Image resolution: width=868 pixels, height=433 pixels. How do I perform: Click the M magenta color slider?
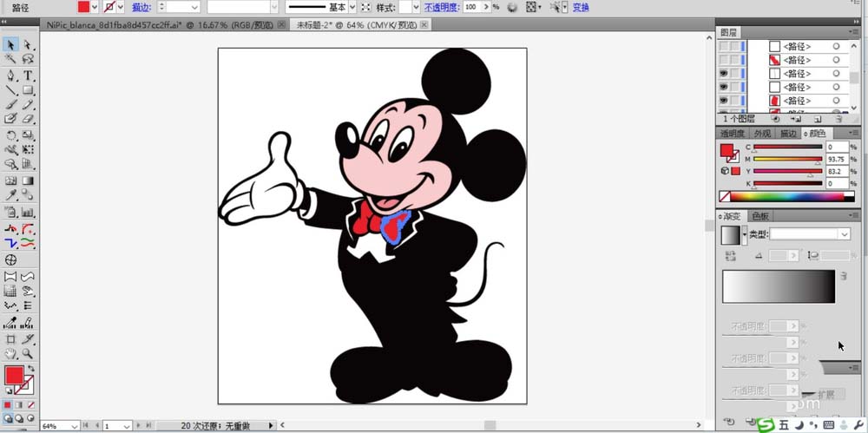tap(788, 160)
